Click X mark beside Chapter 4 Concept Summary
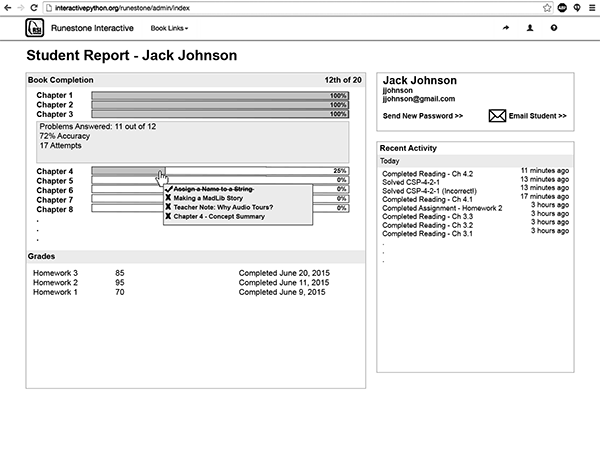This screenshot has height=457, width=600. coord(168,216)
